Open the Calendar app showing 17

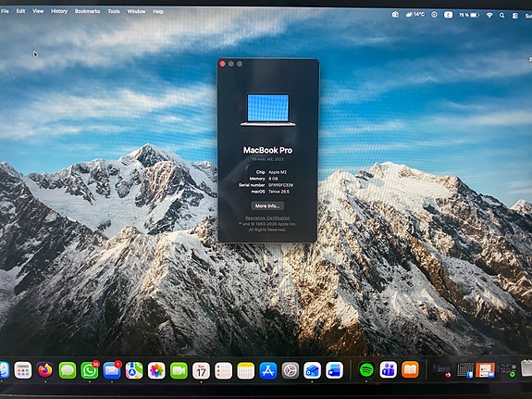click(201, 370)
